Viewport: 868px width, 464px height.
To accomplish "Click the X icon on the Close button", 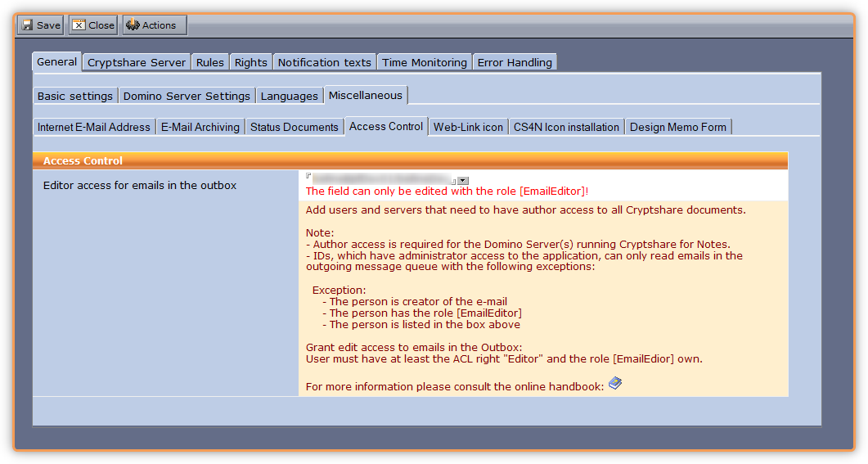I will pos(79,25).
